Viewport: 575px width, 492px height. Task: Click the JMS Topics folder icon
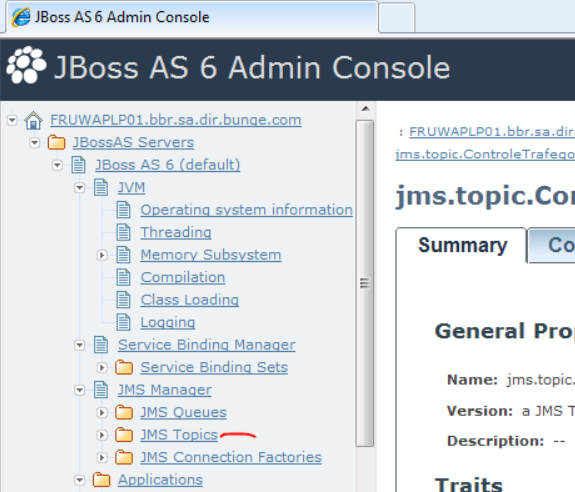124,435
